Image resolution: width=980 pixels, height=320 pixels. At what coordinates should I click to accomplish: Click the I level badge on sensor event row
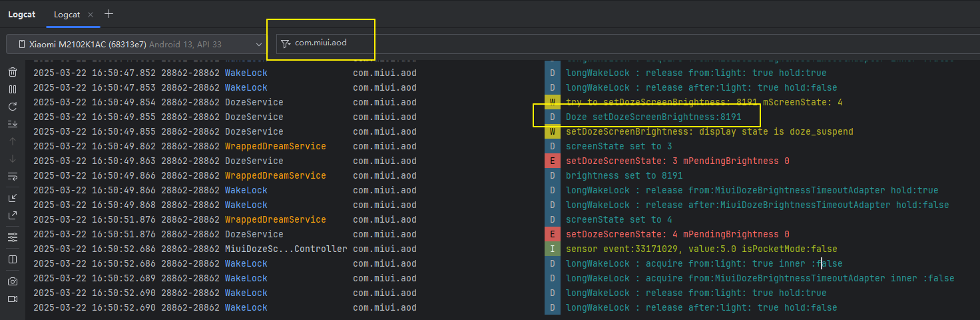pos(552,249)
